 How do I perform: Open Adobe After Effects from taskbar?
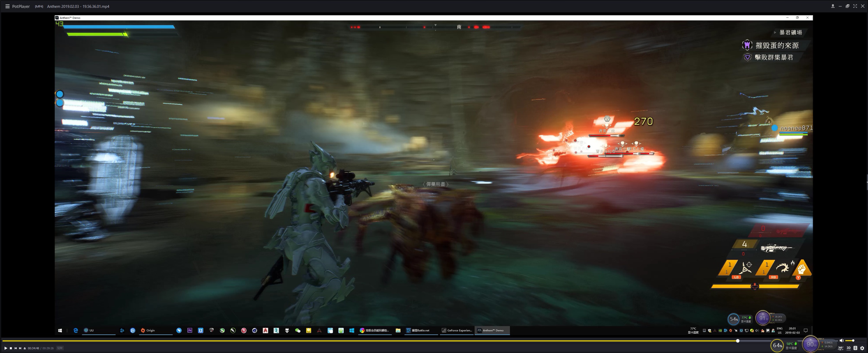click(190, 330)
